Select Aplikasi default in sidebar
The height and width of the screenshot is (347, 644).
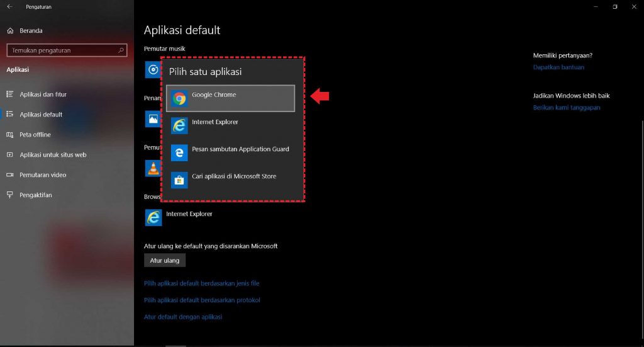click(67, 114)
